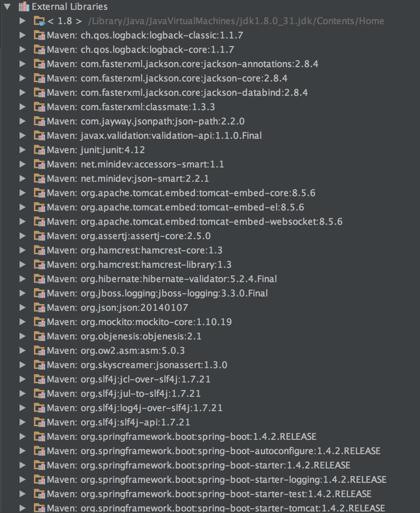
Task: Expand the logback-classic:1.1.7 library node
Action: click(x=23, y=35)
